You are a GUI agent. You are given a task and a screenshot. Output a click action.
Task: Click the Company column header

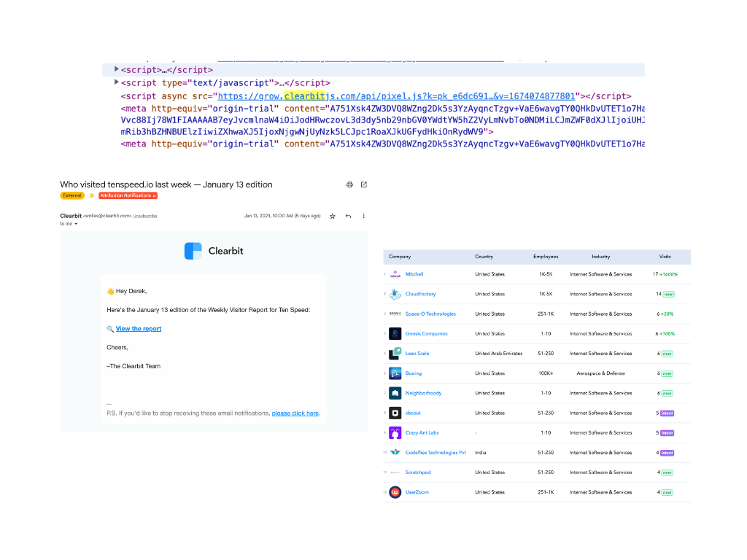[x=400, y=257]
